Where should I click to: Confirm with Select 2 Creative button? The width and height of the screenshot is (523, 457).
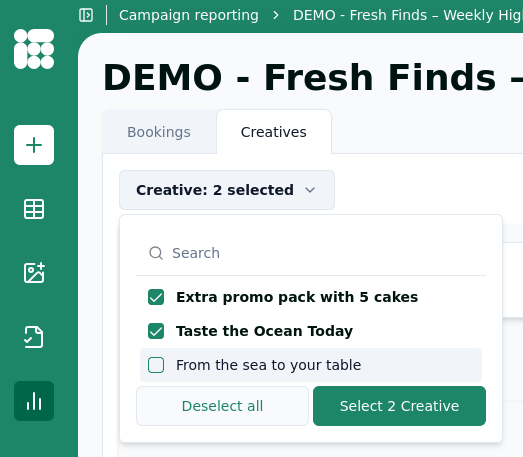[x=399, y=406]
